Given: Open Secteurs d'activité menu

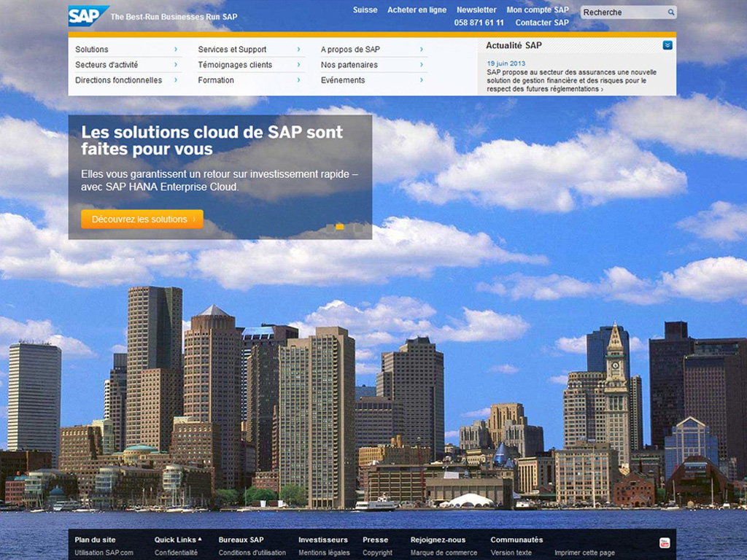Looking at the screenshot, I should (x=107, y=65).
